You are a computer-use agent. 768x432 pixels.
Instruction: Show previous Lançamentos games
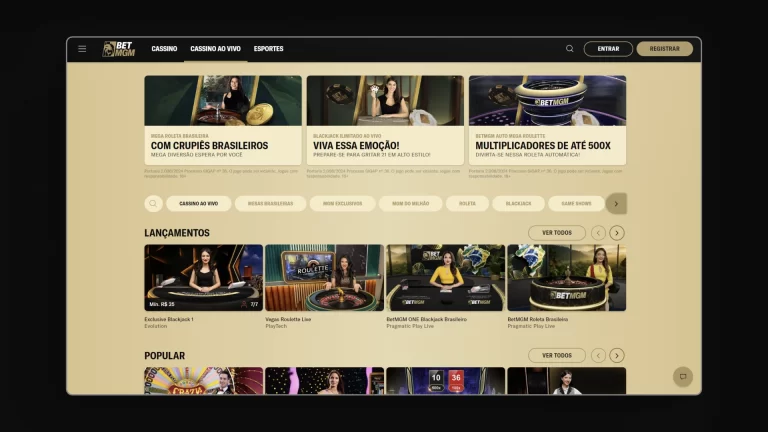point(598,233)
